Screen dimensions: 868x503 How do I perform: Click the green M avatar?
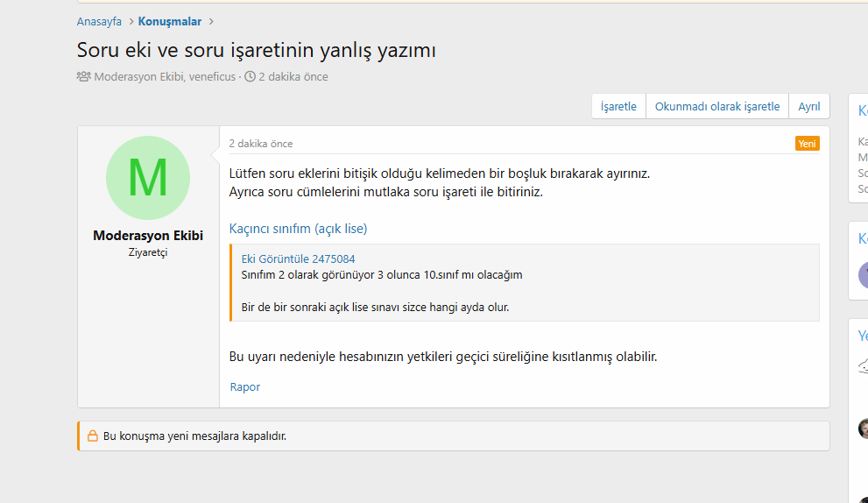[148, 178]
